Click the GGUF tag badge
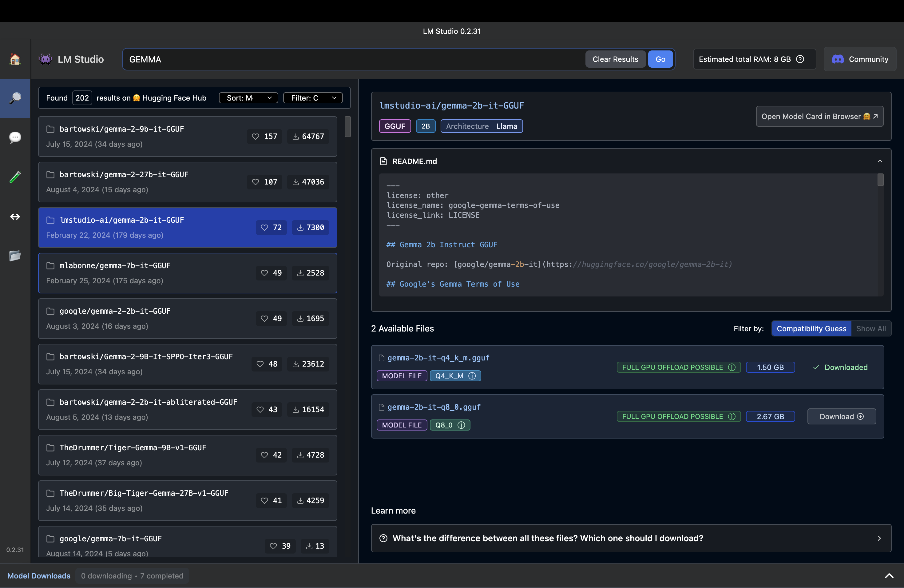The height and width of the screenshot is (588, 904). click(x=395, y=126)
